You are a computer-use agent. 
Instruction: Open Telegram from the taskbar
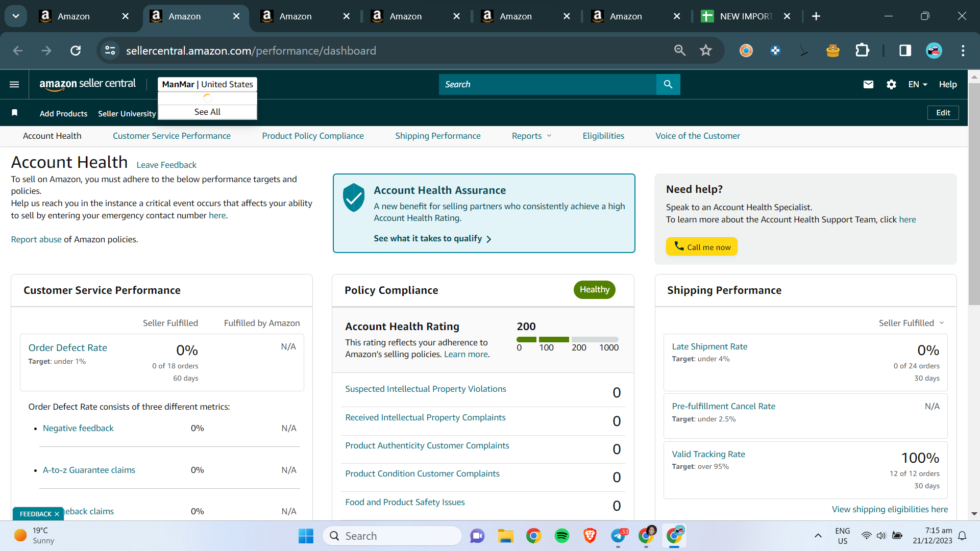[x=619, y=536]
